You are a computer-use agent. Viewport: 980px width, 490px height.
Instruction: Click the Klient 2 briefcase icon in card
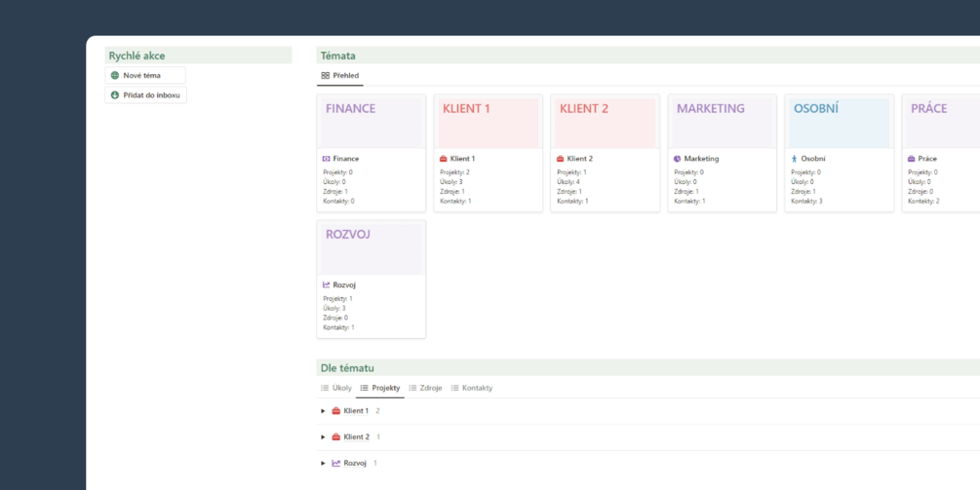560,159
